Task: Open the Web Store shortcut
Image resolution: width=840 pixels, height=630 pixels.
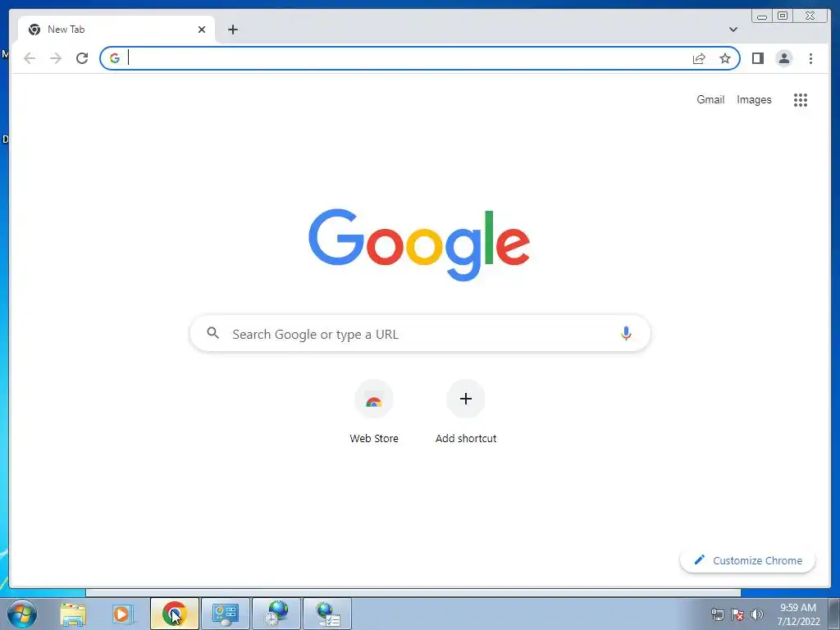Action: tap(374, 412)
